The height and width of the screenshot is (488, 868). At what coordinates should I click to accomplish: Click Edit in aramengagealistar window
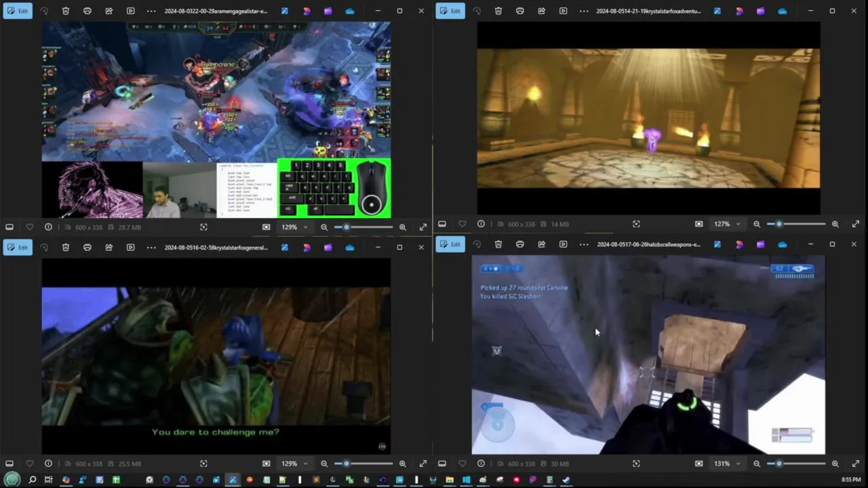pos(18,11)
